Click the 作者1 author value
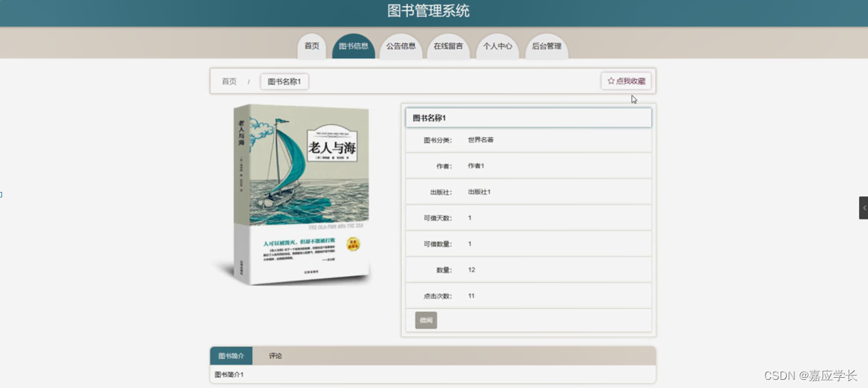 pos(476,166)
